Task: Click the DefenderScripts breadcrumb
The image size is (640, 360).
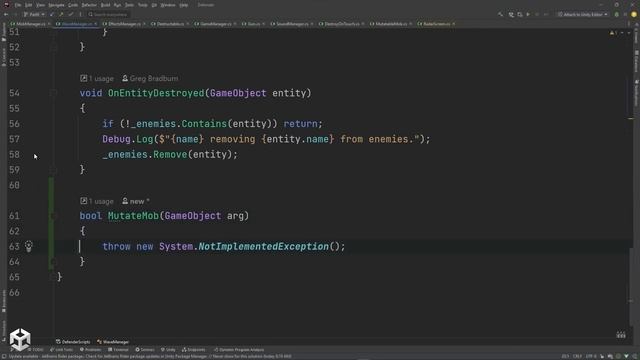Action: coord(73,342)
